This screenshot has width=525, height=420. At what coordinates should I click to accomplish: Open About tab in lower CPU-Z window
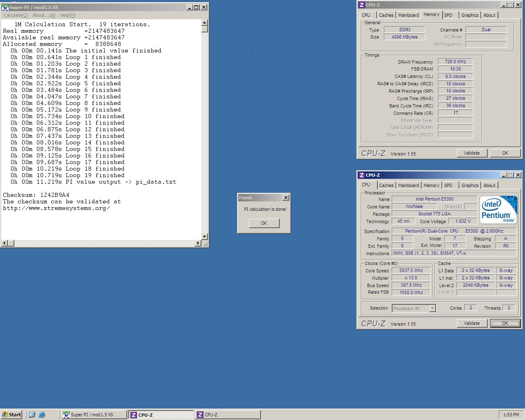489,185
